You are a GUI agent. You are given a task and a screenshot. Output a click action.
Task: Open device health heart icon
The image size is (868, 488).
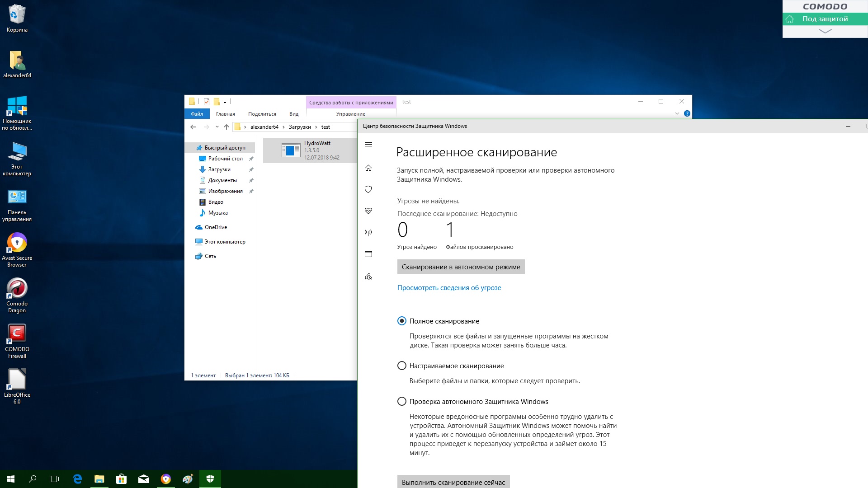click(368, 211)
